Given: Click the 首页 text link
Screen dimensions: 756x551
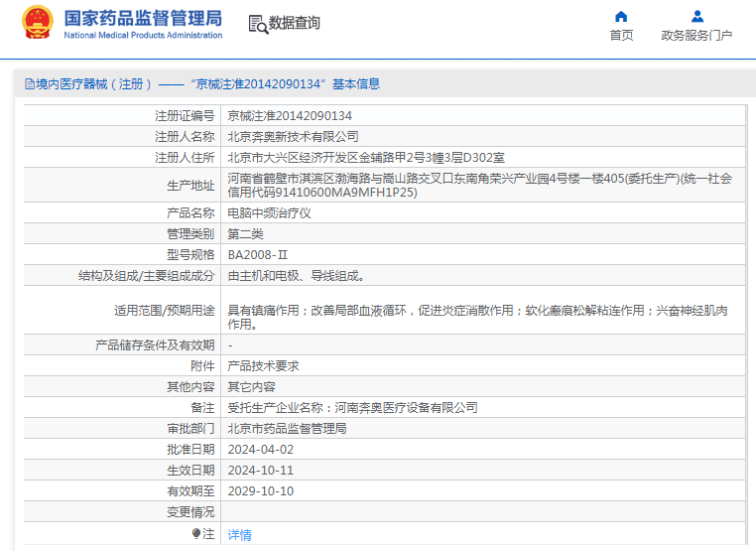Looking at the screenshot, I should [x=621, y=35].
